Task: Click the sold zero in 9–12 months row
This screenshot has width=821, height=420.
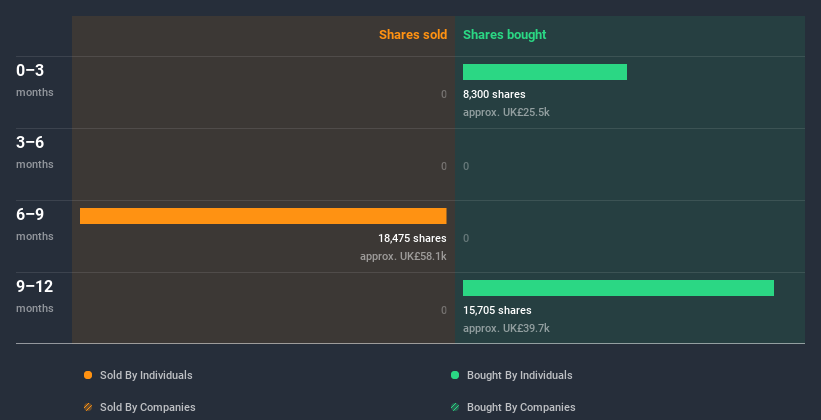Action: pos(443,310)
